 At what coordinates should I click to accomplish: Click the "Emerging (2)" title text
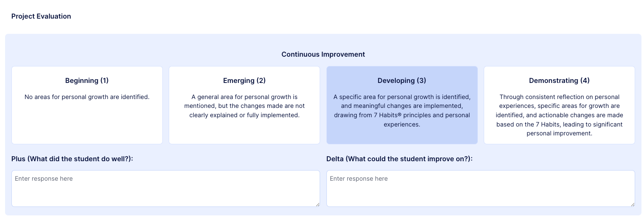[244, 80]
